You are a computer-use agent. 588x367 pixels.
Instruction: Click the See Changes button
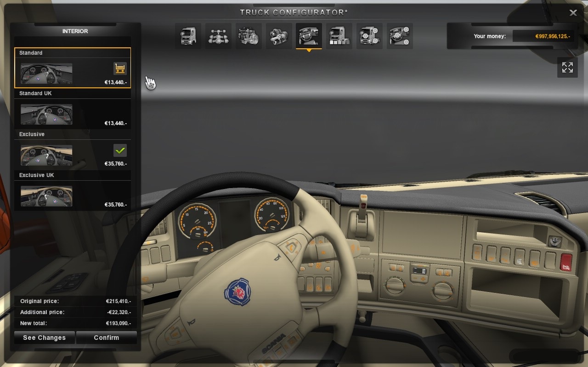click(44, 338)
